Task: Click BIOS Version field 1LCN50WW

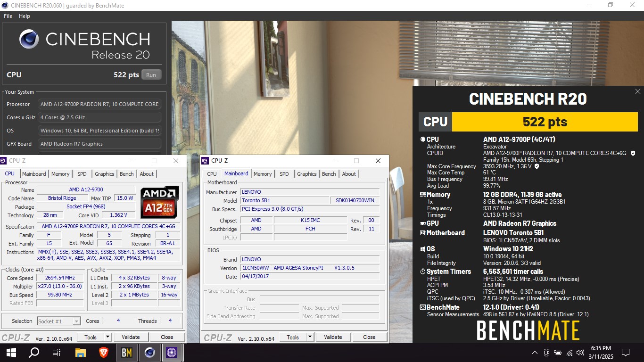Action: pyautogui.click(x=310, y=268)
